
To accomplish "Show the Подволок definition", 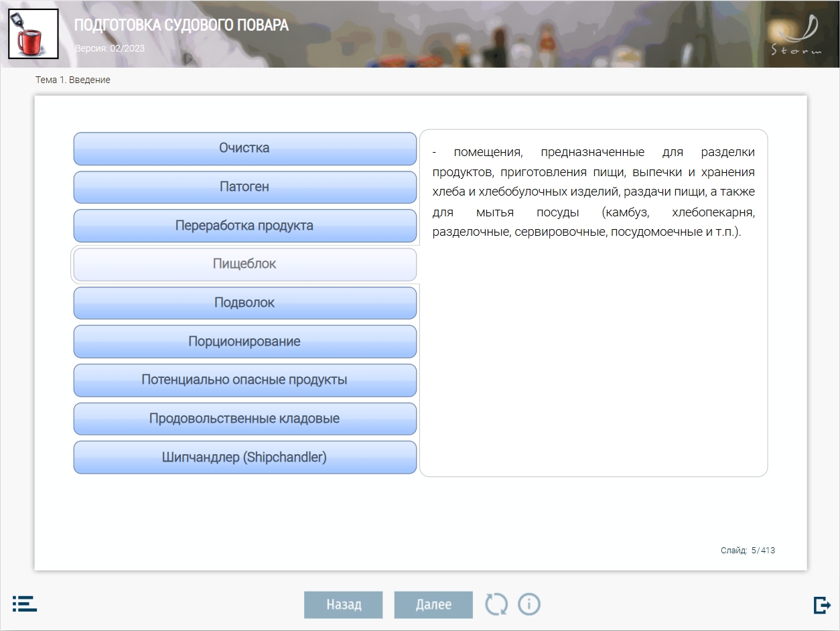I will (244, 303).
